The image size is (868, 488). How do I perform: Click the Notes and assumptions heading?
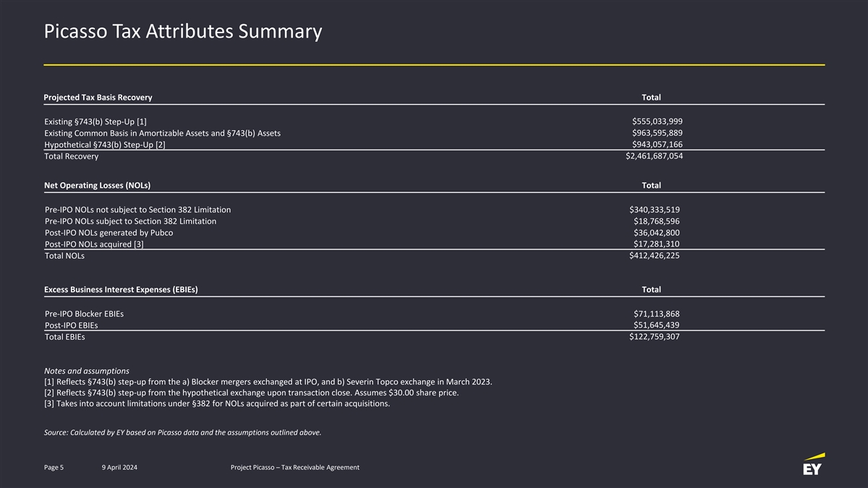[x=87, y=371]
